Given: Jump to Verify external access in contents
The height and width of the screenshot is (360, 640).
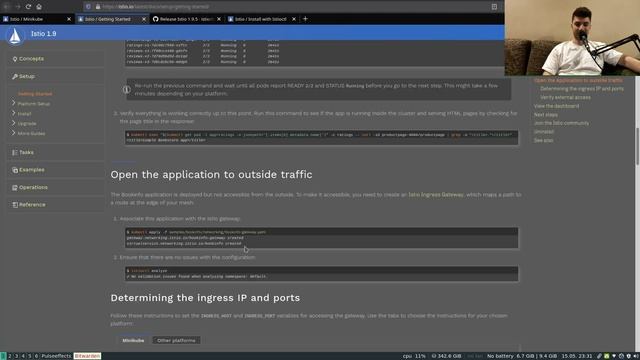Looking at the screenshot, I should 565,97.
